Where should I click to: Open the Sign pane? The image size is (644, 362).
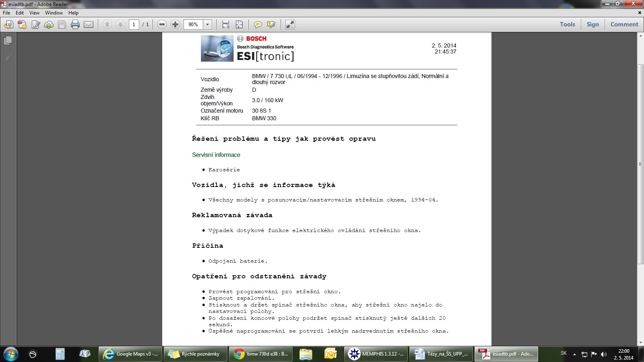coord(592,25)
